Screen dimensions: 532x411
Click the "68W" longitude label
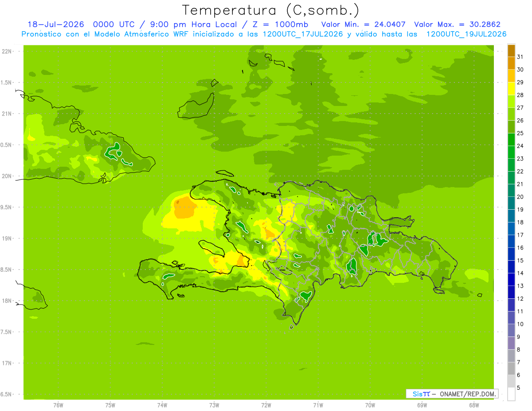(474, 405)
